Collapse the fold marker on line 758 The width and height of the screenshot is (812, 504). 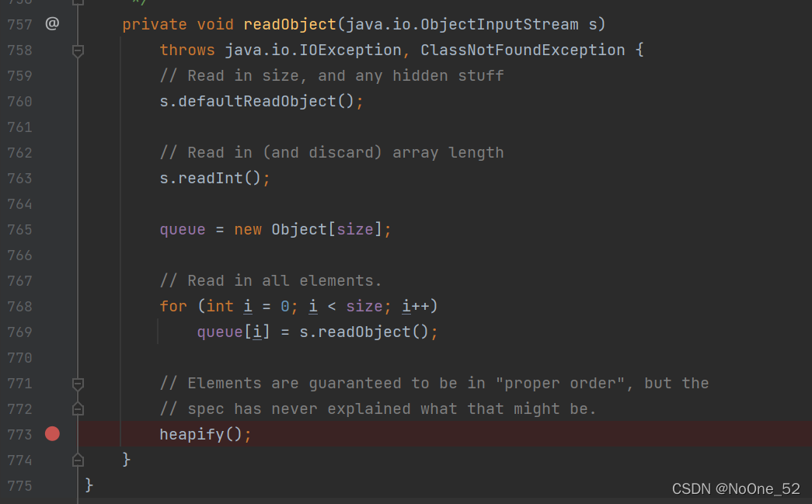(x=78, y=50)
